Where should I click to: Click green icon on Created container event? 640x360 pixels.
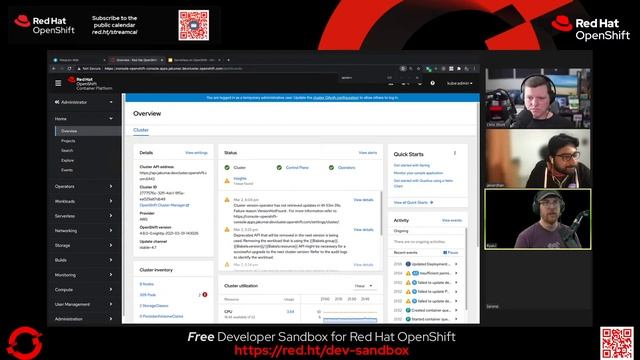coord(408,310)
